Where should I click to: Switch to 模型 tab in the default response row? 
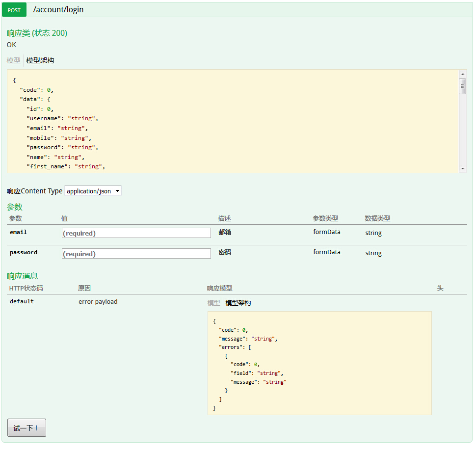[x=213, y=303]
